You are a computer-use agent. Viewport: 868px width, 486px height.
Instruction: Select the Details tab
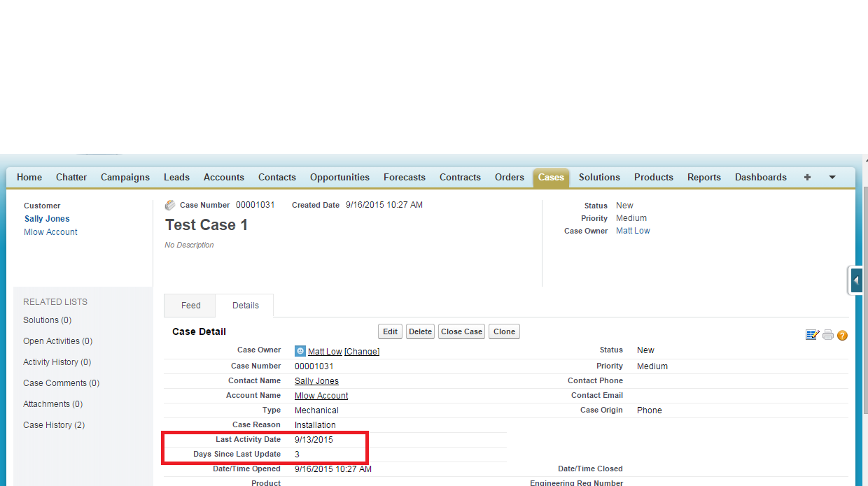click(x=245, y=306)
